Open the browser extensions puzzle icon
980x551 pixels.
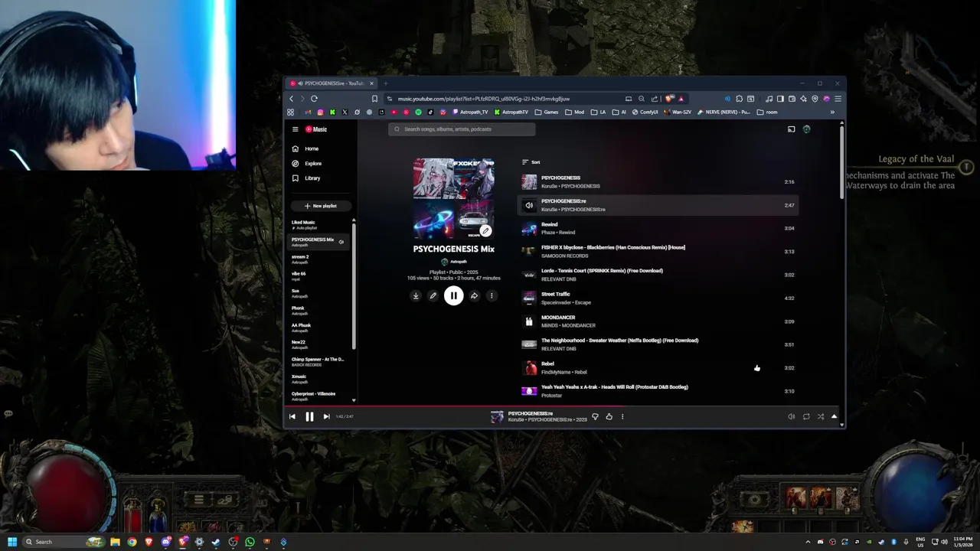[x=739, y=99]
